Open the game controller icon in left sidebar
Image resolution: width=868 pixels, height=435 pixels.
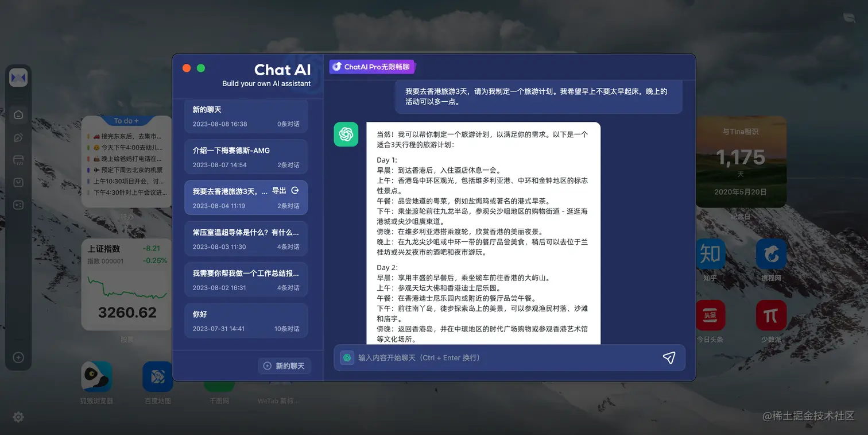18,205
